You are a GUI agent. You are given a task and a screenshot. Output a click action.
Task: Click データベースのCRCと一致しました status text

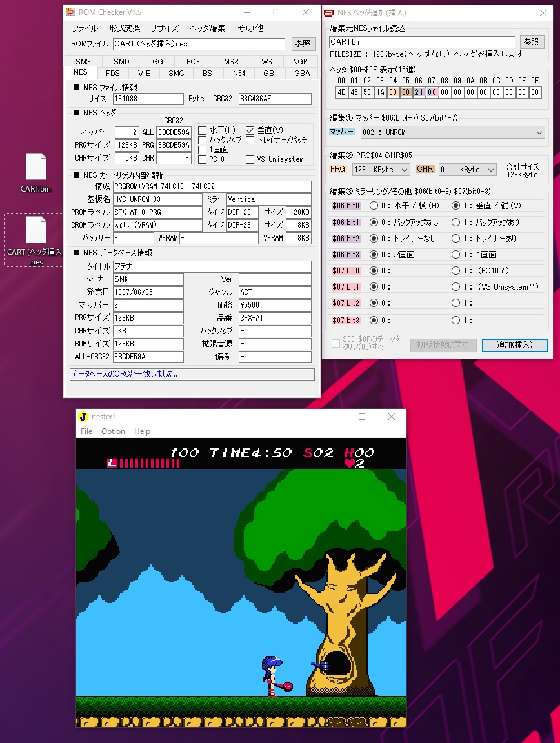(x=125, y=374)
